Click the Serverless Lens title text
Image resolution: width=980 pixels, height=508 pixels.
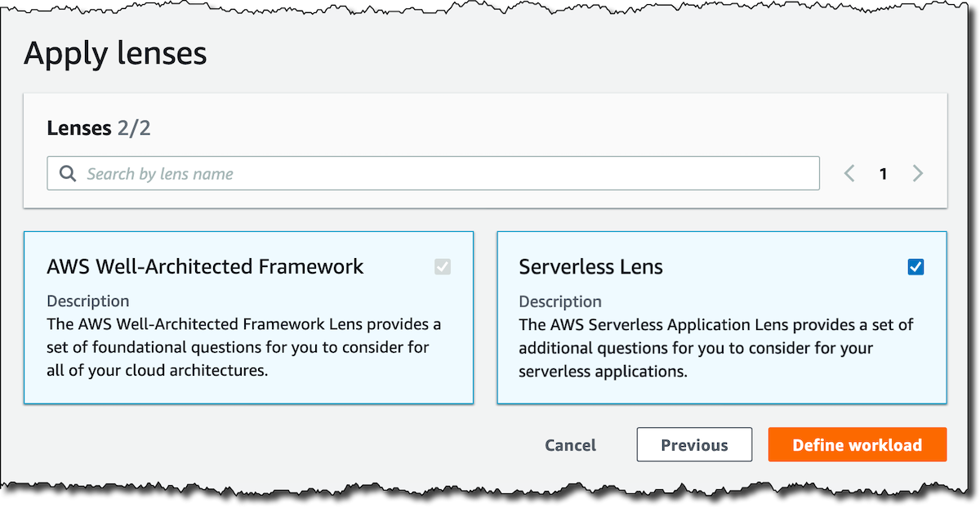pyautogui.click(x=590, y=267)
